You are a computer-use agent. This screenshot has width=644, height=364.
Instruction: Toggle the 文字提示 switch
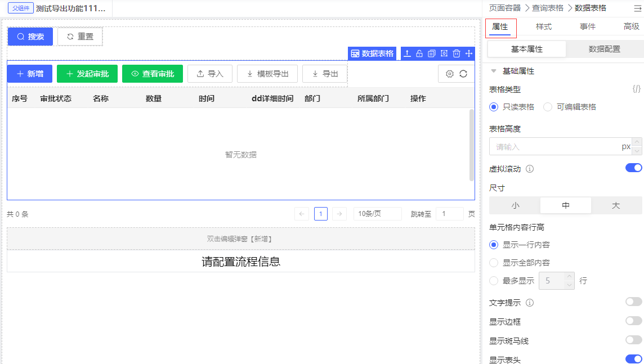(633, 302)
